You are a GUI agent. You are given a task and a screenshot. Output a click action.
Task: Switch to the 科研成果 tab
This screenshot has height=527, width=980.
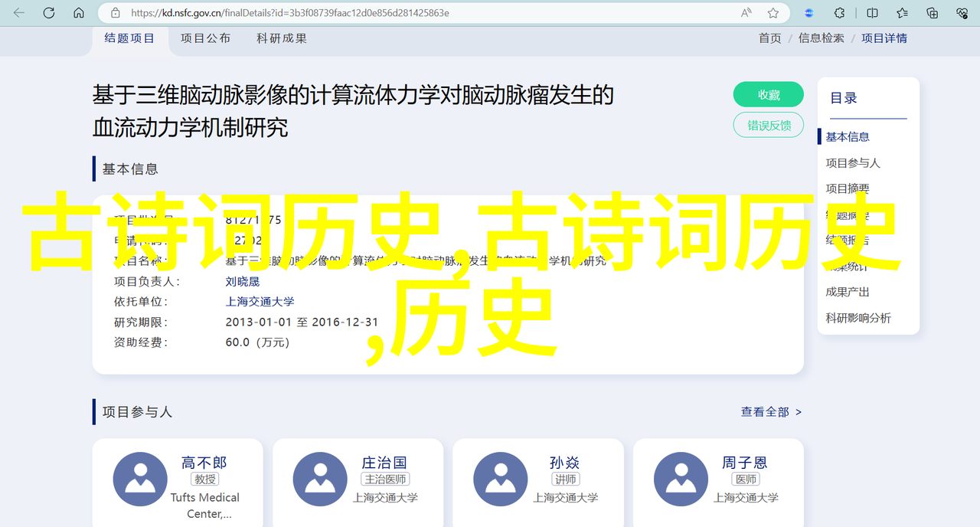(282, 38)
